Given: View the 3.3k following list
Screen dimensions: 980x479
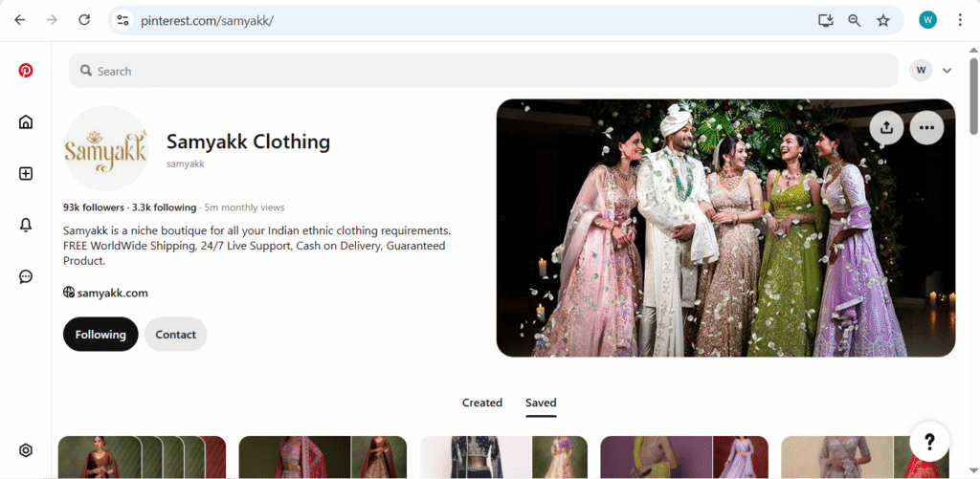Looking at the screenshot, I should pyautogui.click(x=164, y=207).
